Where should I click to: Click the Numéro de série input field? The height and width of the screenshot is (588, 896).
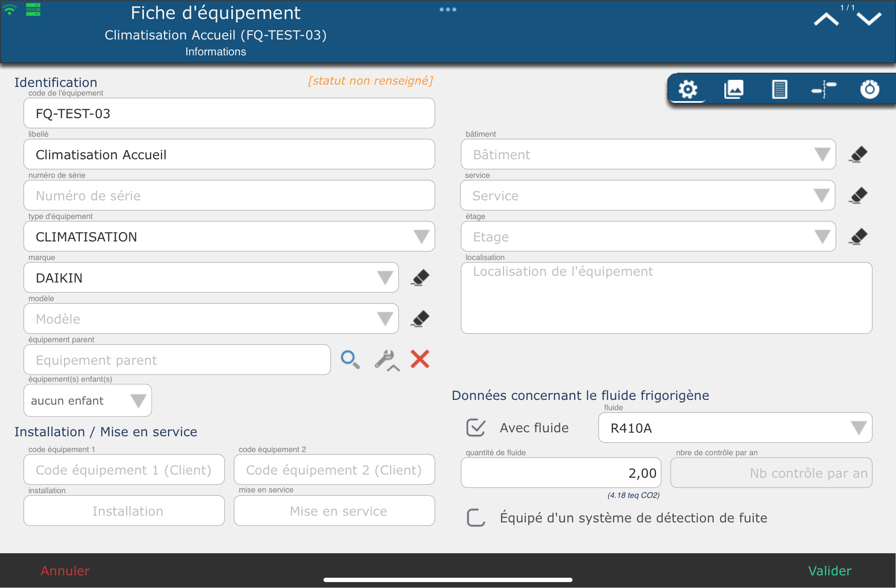(x=229, y=196)
